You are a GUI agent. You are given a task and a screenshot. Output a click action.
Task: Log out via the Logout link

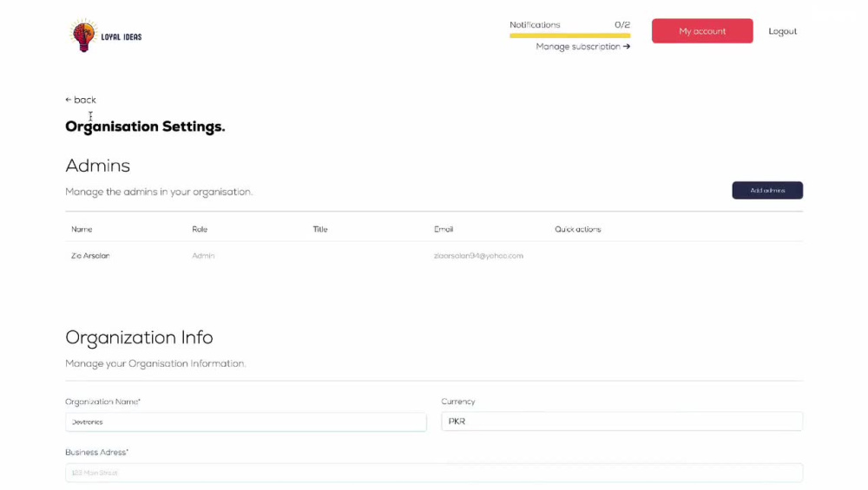click(x=782, y=31)
